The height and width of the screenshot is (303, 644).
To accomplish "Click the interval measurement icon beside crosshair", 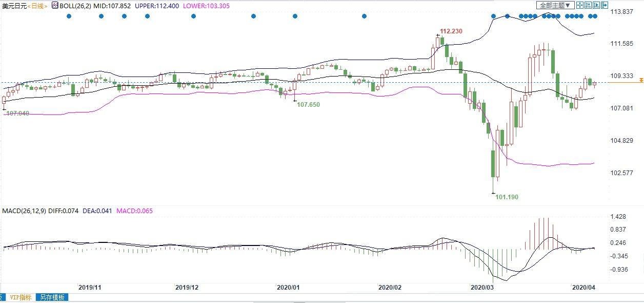I will (x=588, y=5).
